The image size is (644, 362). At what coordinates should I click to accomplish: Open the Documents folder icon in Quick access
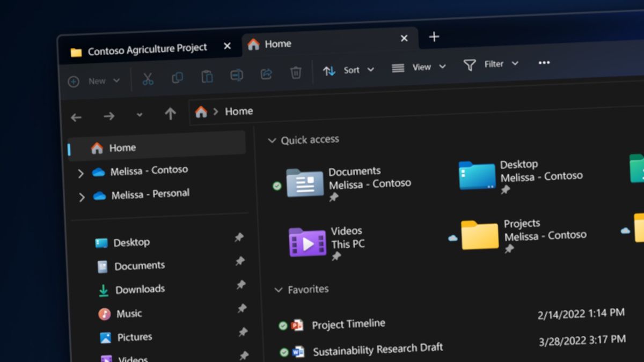point(305,183)
